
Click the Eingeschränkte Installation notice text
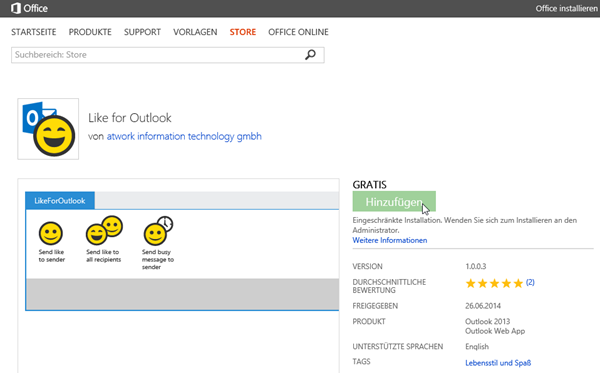[x=465, y=225]
